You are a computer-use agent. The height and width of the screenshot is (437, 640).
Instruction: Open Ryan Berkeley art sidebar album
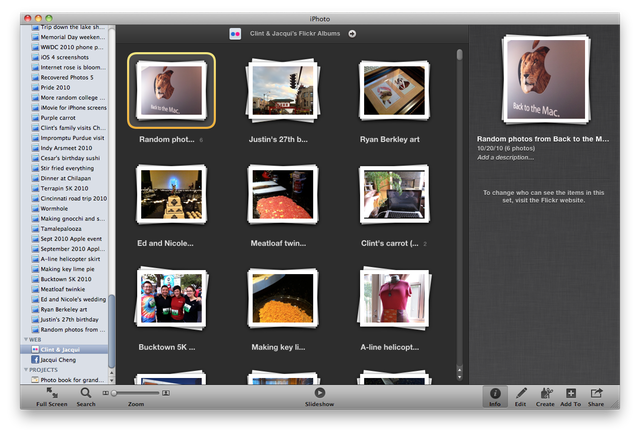pyautogui.click(x=64, y=309)
